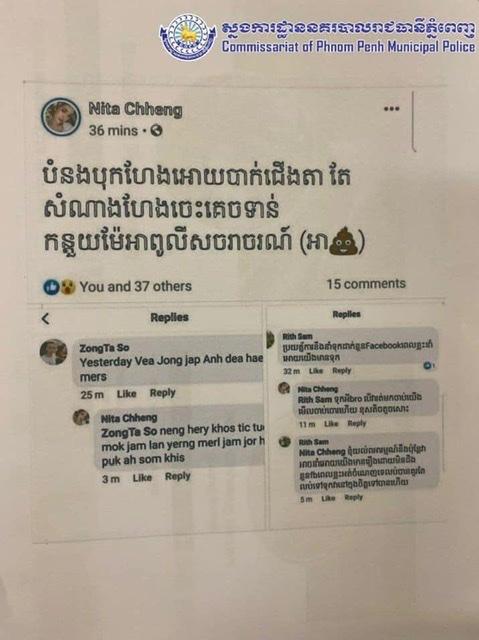The width and height of the screenshot is (479, 640).
Task: Open the You and 37 others reactions list
Action: tap(135, 287)
